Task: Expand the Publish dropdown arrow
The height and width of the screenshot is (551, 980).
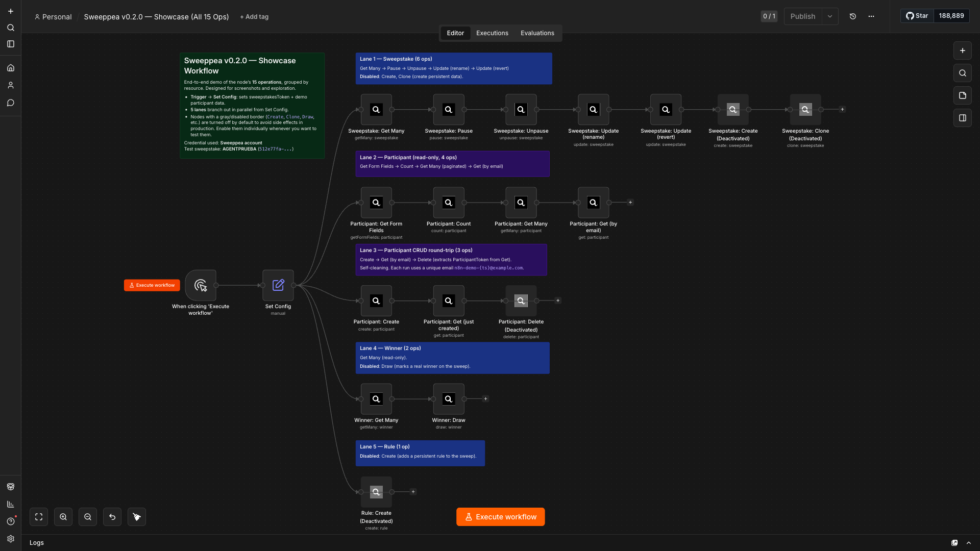Action: click(x=830, y=16)
